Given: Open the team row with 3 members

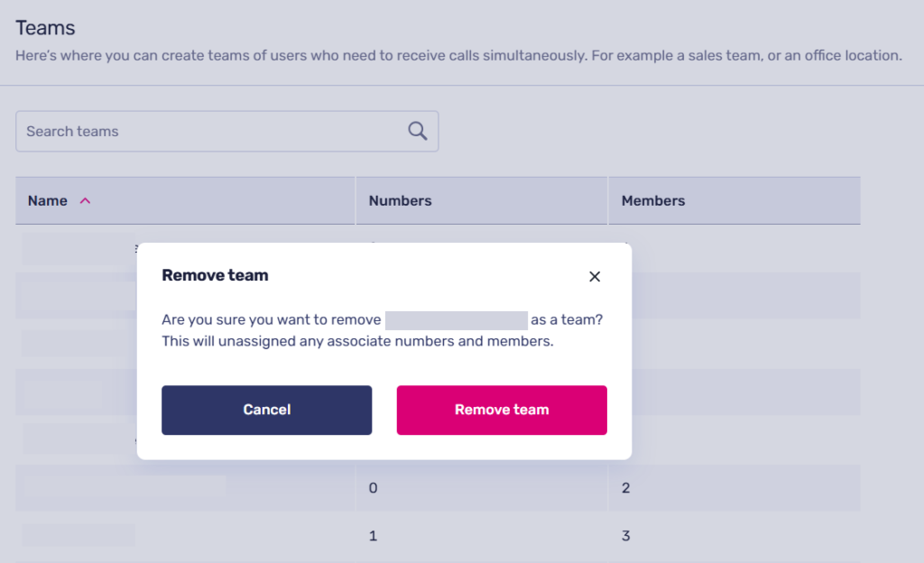Looking at the screenshot, I should pos(79,535).
